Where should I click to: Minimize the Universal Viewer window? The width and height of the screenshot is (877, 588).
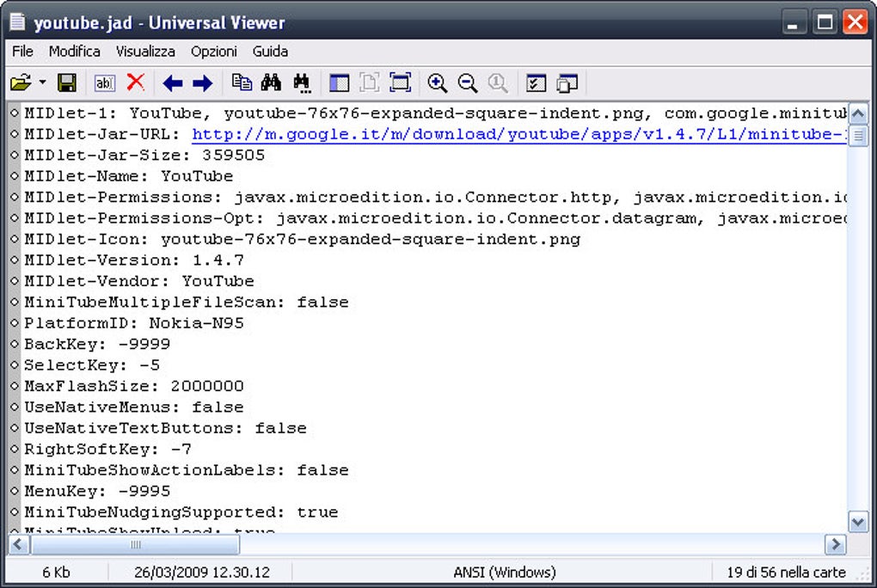click(x=793, y=22)
